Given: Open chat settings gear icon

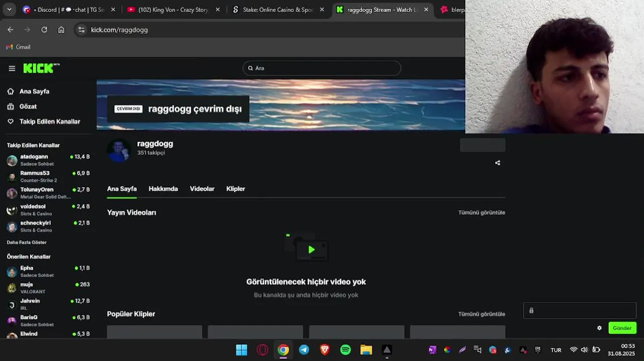Looking at the screenshot, I should point(599,328).
